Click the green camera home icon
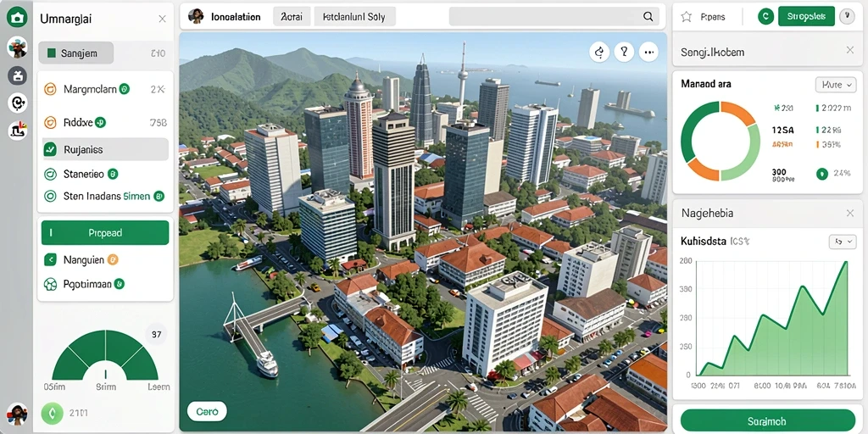The image size is (868, 434). (17, 17)
